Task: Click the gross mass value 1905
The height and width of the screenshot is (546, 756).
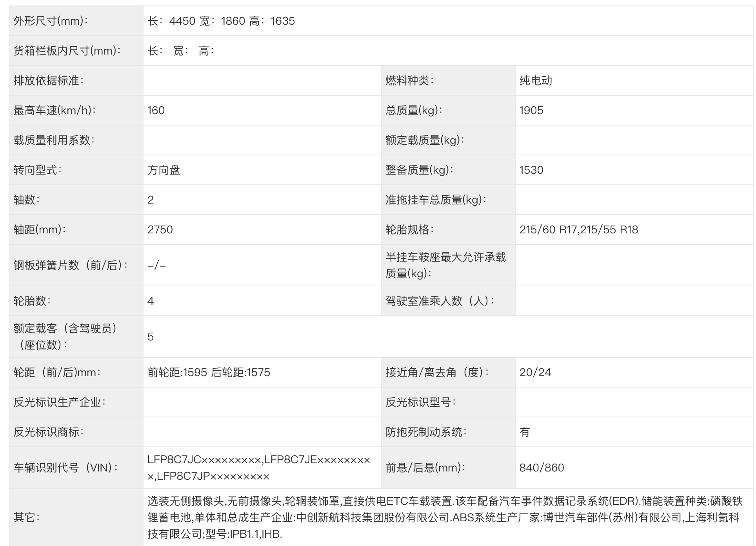Action: pyautogui.click(x=531, y=110)
